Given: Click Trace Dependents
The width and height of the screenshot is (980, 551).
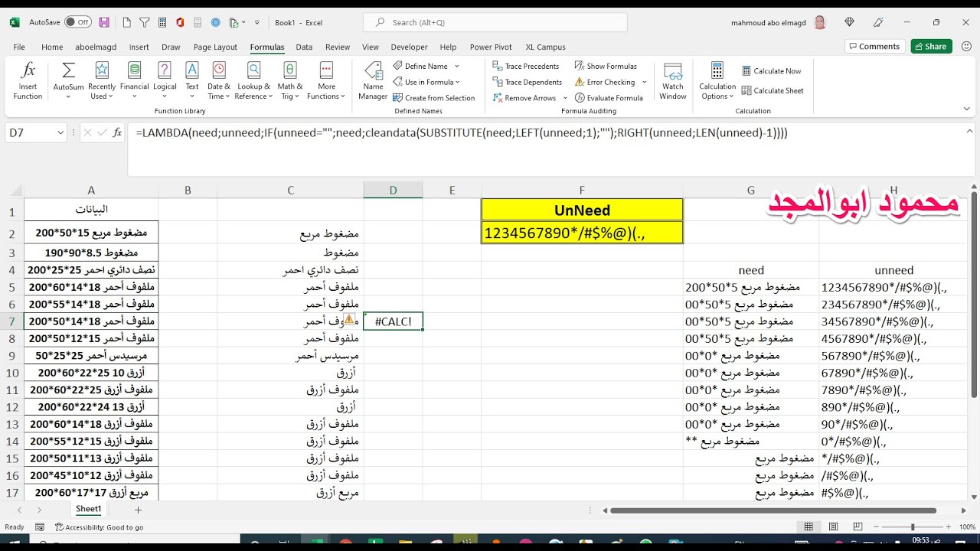Looking at the screenshot, I should click(527, 82).
